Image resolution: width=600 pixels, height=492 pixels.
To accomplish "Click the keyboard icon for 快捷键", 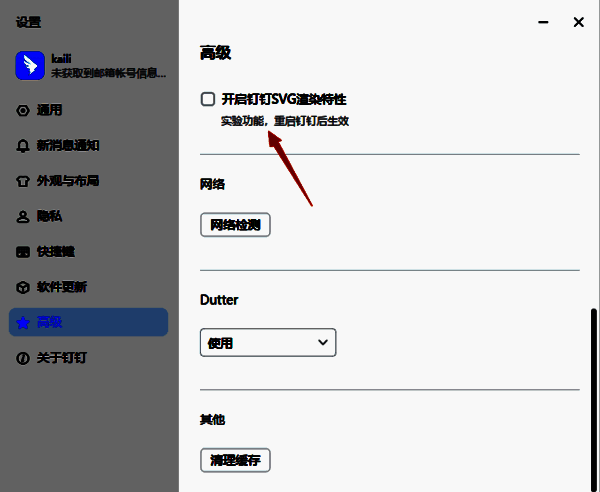I will pos(23,252).
